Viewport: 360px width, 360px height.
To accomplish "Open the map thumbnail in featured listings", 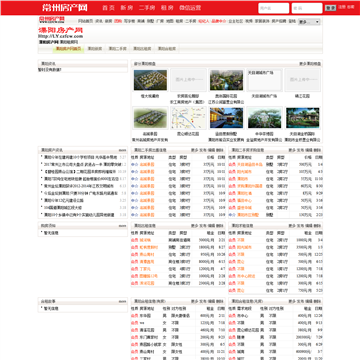I will tap(188, 118).
